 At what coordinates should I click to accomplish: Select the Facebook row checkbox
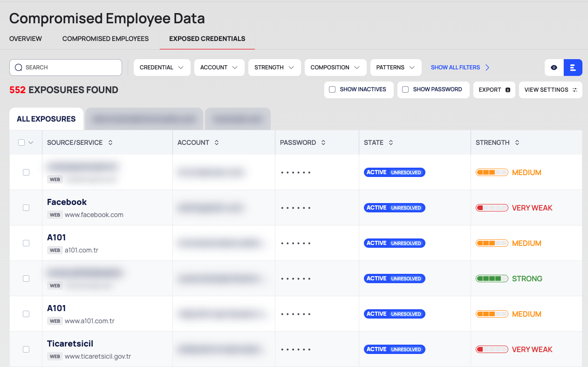coord(26,208)
